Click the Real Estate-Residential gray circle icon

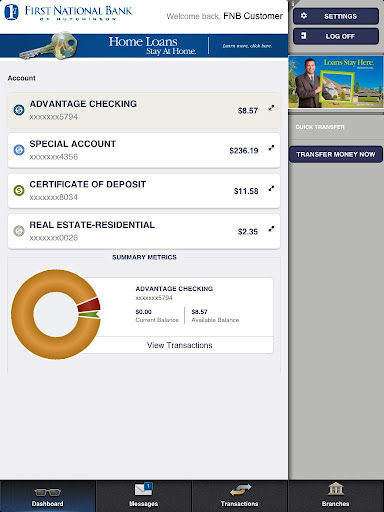click(x=19, y=231)
